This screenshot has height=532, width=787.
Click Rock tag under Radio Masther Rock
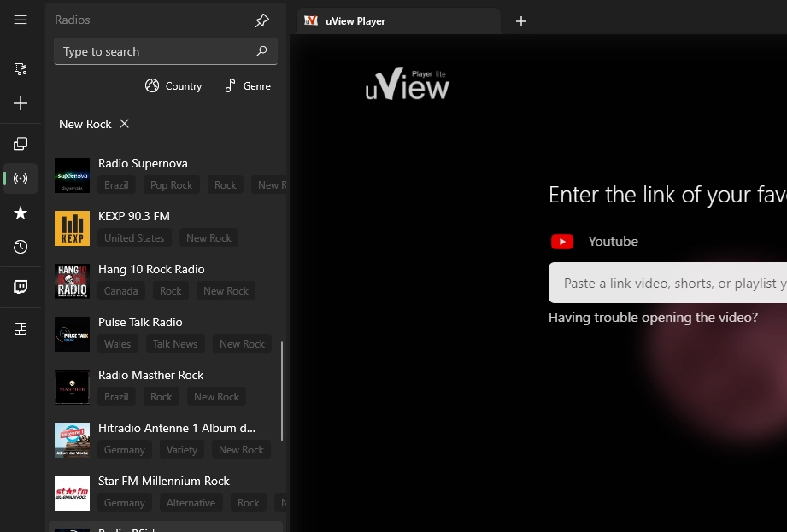[162, 396]
